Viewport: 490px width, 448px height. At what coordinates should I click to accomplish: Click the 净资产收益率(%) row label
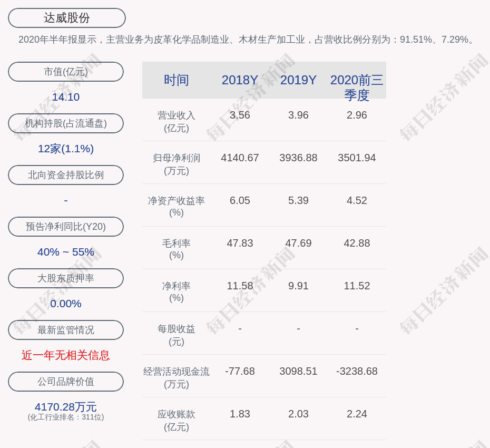pyautogui.click(x=177, y=206)
